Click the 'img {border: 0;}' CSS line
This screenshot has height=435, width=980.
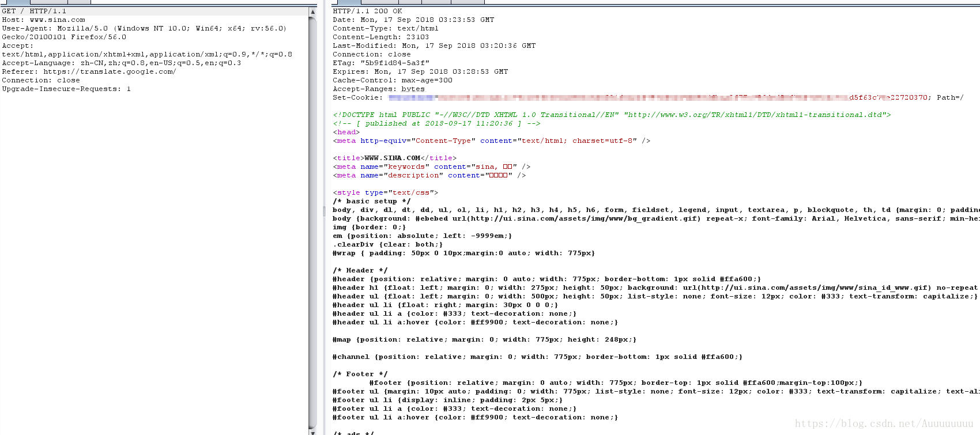(x=369, y=227)
